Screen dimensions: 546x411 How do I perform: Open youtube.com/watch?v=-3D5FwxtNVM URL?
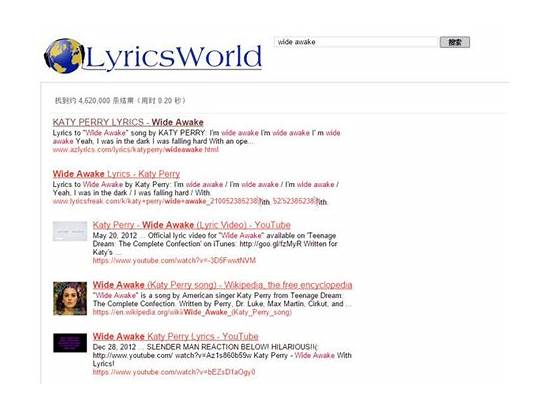[x=174, y=261]
